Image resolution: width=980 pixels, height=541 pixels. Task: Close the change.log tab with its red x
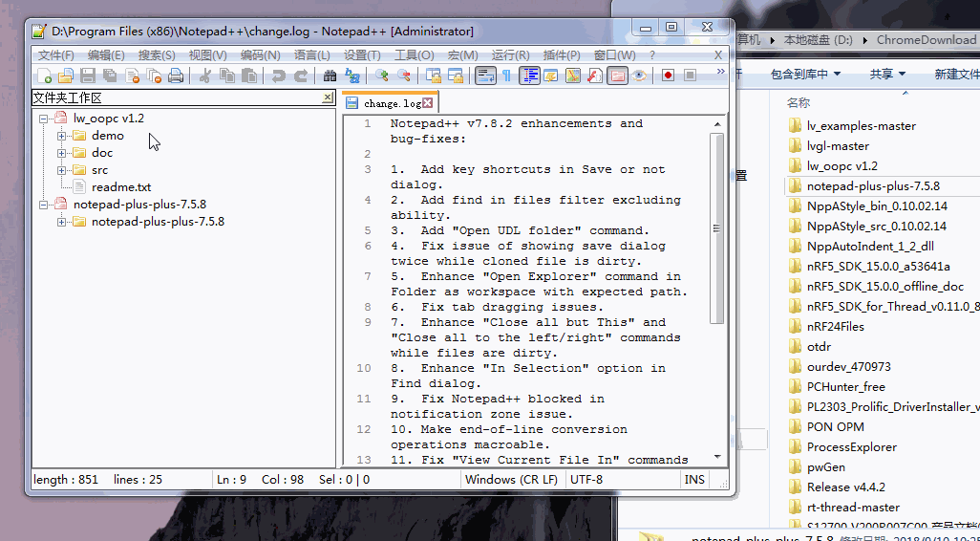(428, 102)
